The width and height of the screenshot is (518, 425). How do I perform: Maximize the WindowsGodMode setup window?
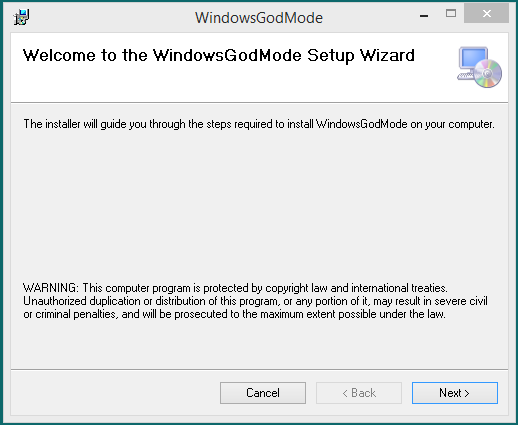click(x=451, y=14)
